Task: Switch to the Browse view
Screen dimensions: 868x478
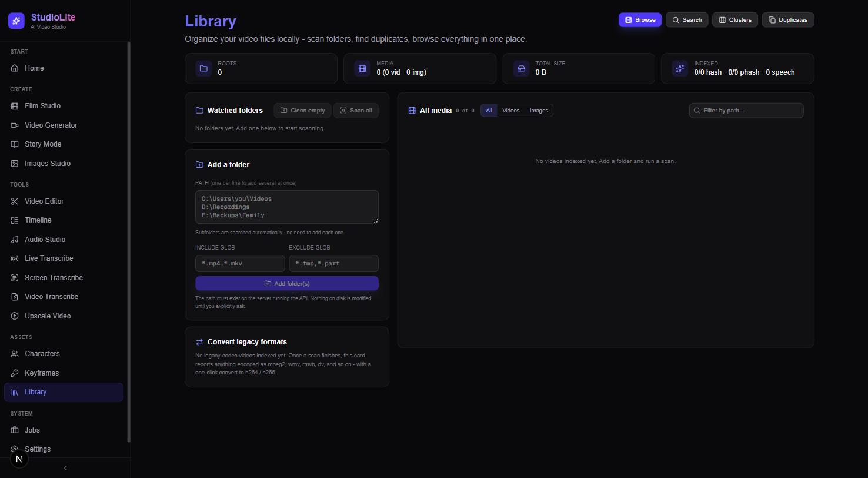Action: (x=640, y=20)
